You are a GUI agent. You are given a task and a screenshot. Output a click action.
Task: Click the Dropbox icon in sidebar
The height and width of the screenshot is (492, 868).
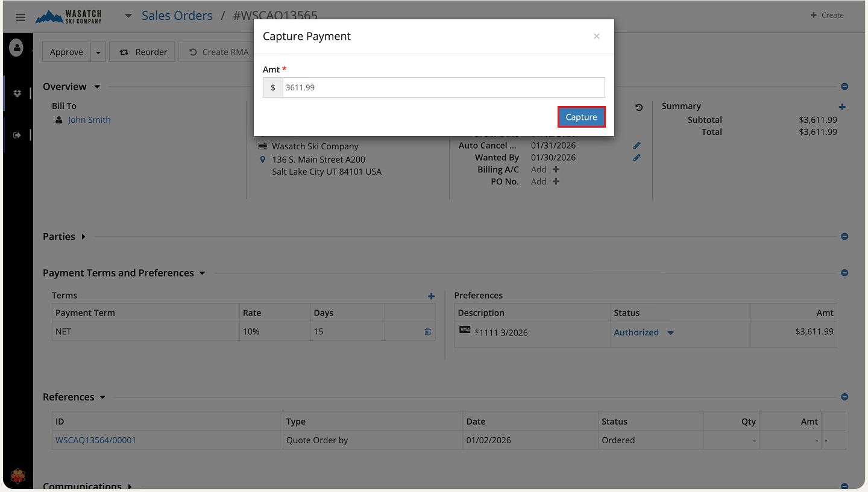(17, 93)
